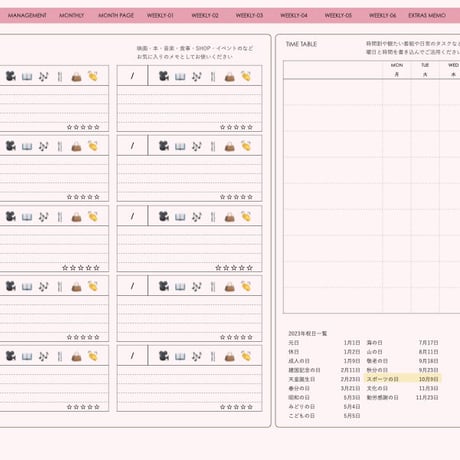Viewport: 460px width, 460px height.
Task: Pick handbag icon in fifth left-column card
Action: coord(77,357)
